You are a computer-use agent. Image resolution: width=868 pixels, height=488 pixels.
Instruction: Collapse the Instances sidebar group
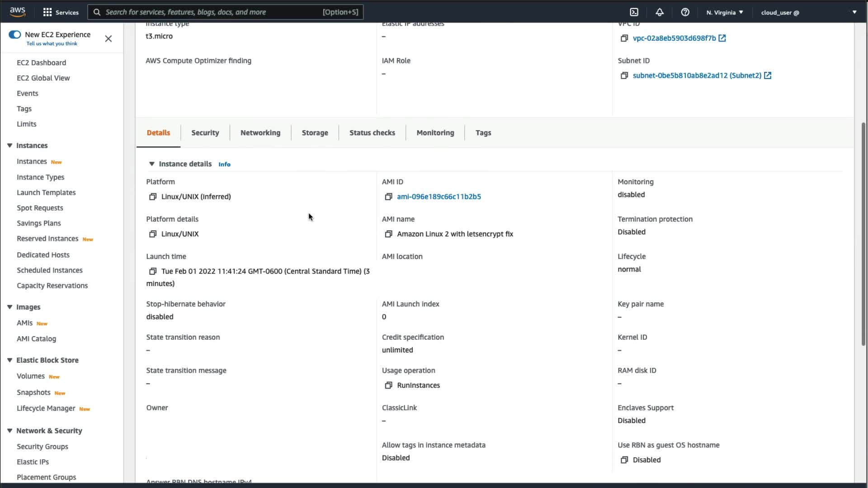9,145
